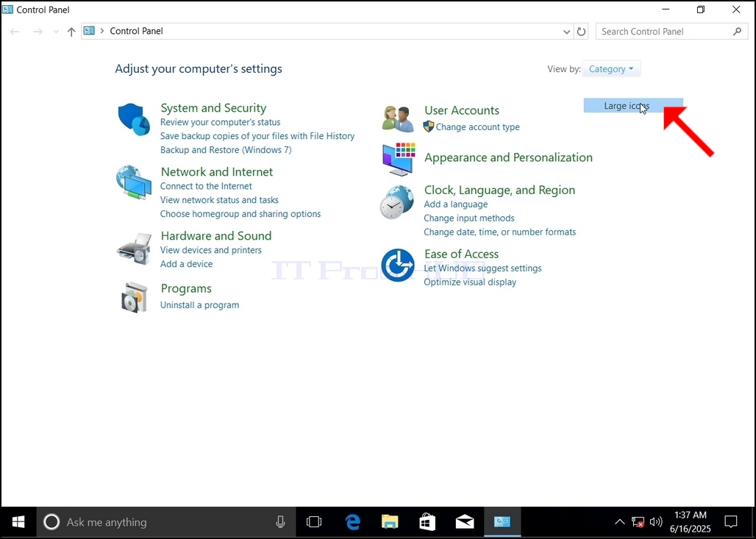Viewport: 756px width, 539px height.
Task: Open System and Security shield icon
Action: (x=134, y=119)
